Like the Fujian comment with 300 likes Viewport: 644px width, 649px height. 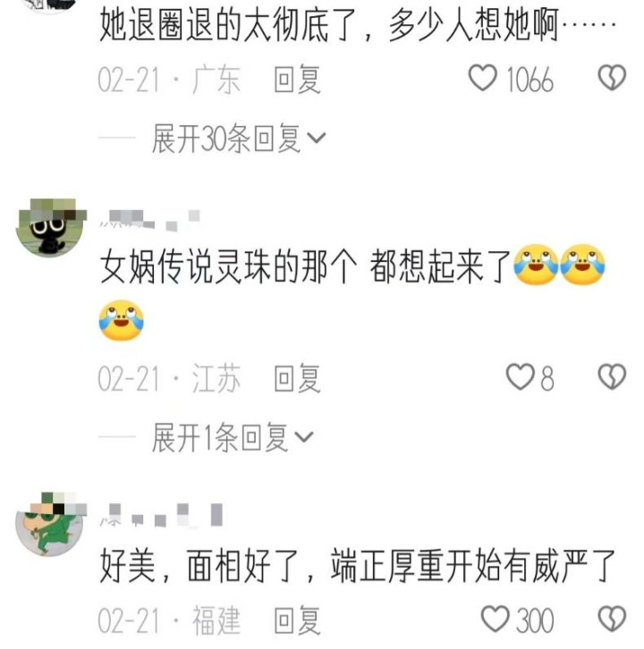[x=496, y=619]
